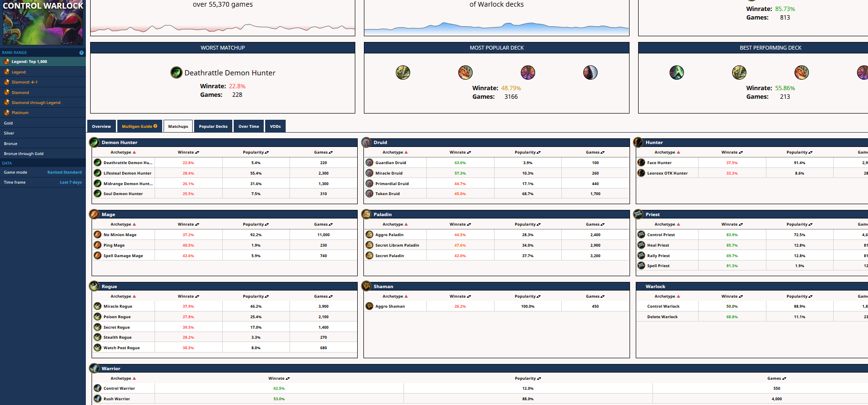Click the Warlock decks popularity chart
This screenshot has height=405, width=868.
tap(496, 28)
